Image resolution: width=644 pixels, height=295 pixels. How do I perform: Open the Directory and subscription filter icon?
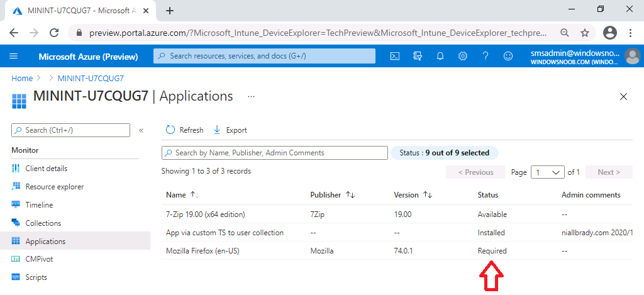coord(418,56)
